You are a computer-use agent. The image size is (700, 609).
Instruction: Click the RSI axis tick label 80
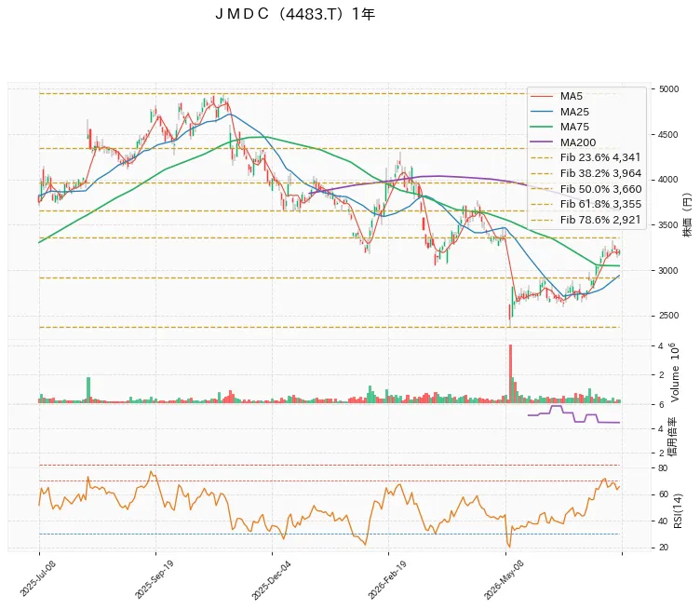pos(663,467)
